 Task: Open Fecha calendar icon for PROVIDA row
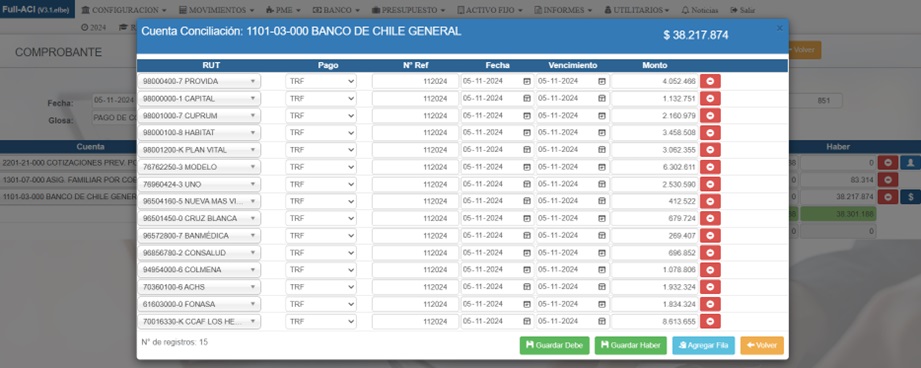(527, 81)
